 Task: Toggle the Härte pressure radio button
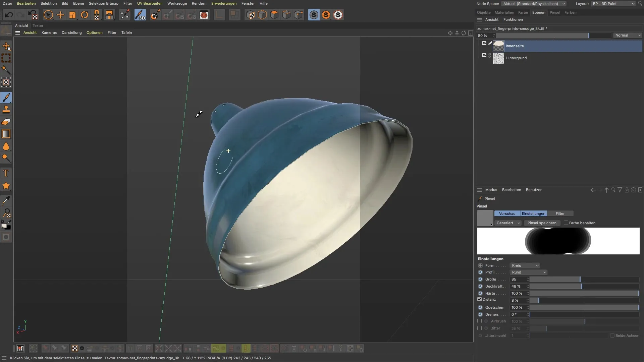480,293
